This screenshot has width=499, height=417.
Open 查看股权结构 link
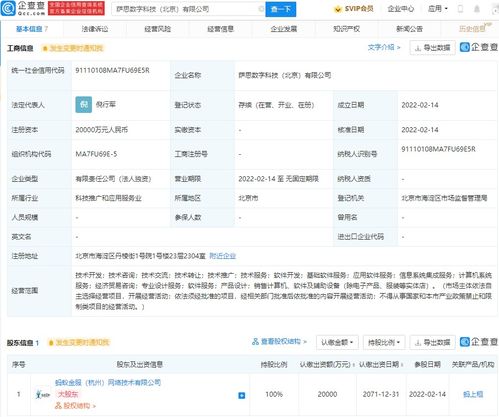coord(279,342)
